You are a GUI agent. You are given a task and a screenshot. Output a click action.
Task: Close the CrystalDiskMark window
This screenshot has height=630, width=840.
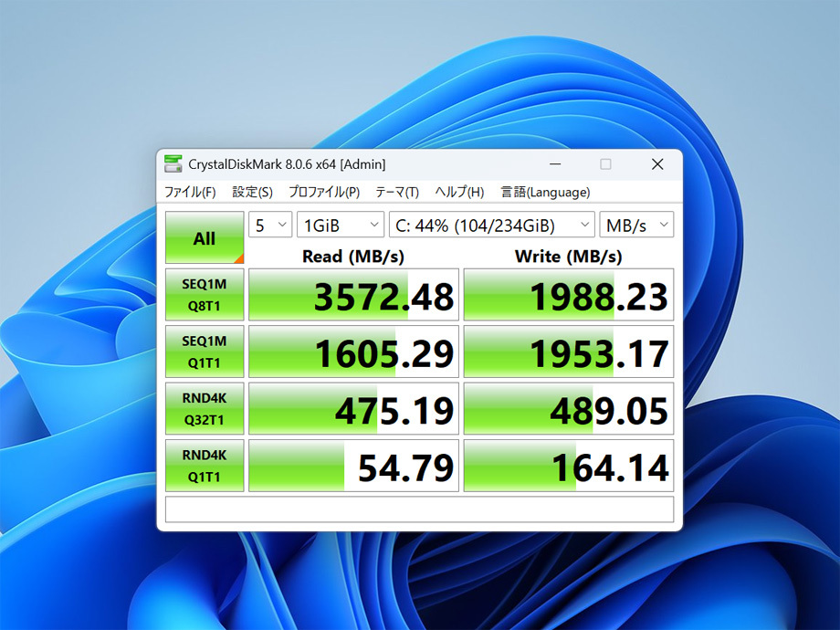click(x=657, y=164)
